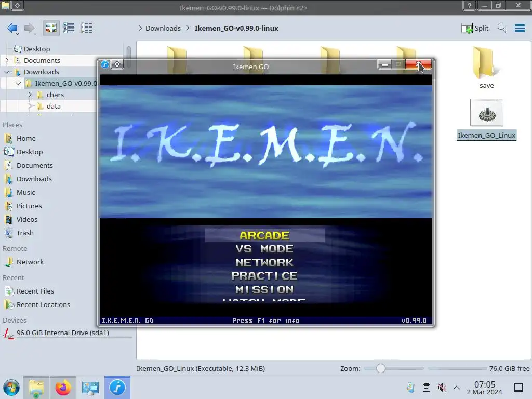
Task: Launch Firefox from the taskbar
Action: click(63, 388)
